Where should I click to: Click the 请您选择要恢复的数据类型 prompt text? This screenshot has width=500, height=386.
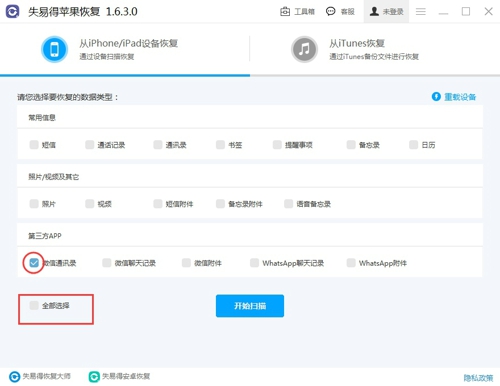pos(68,97)
